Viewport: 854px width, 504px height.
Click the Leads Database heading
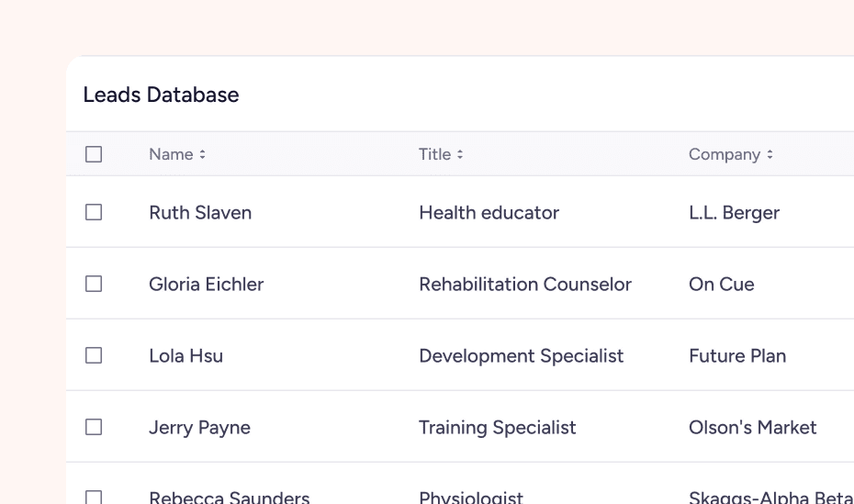tap(161, 95)
